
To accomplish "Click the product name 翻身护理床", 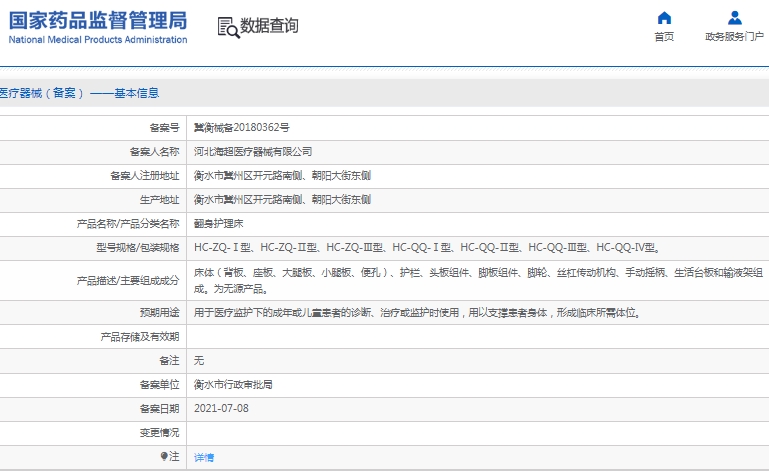I will pos(219,224).
